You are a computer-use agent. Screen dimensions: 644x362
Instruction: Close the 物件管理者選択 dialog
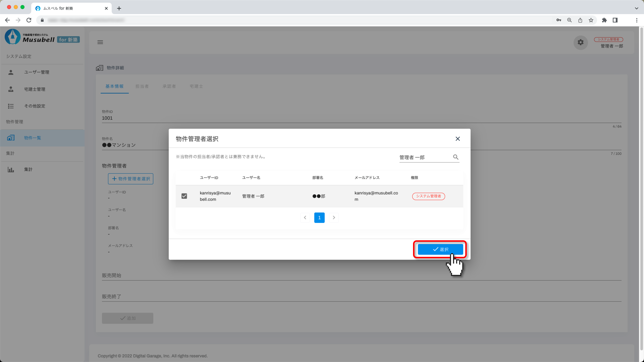[x=458, y=139]
